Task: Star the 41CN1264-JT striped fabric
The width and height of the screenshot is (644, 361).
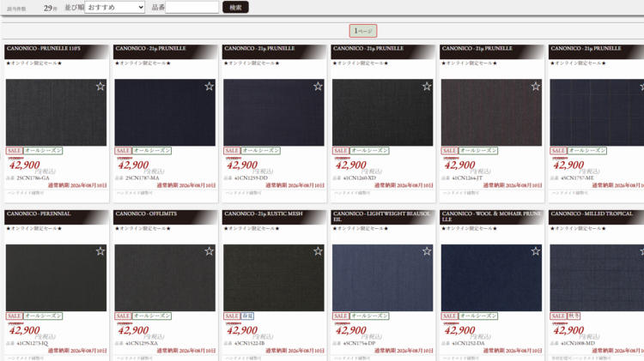Action: pos(536,86)
